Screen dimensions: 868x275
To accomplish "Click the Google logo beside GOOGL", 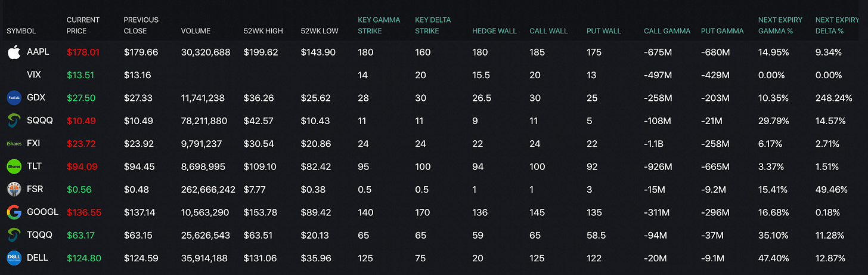I will 14,212.
